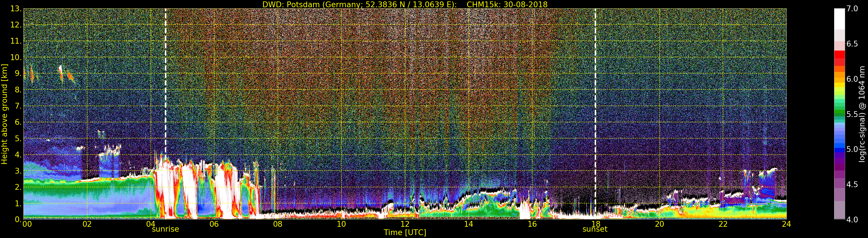Click the '12' time axis tick label
Image resolution: width=868 pixels, height=238 pixels.
pyautogui.click(x=405, y=224)
